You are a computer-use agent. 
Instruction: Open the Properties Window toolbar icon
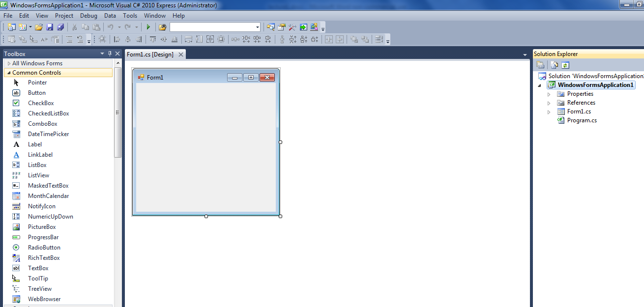tap(281, 27)
